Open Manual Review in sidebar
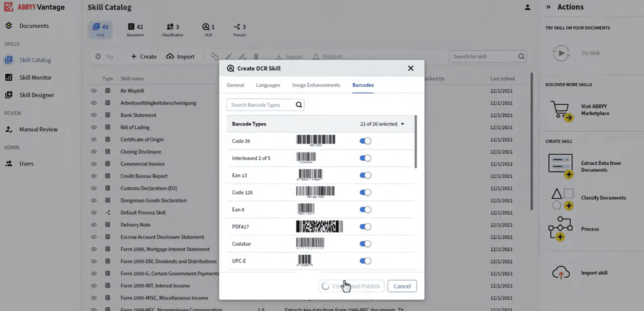 (31, 129)
